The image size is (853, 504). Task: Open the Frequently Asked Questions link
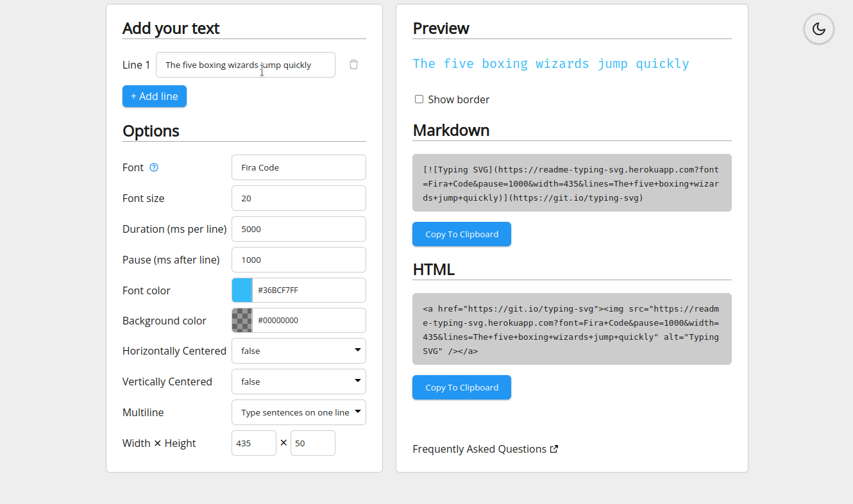click(x=478, y=449)
